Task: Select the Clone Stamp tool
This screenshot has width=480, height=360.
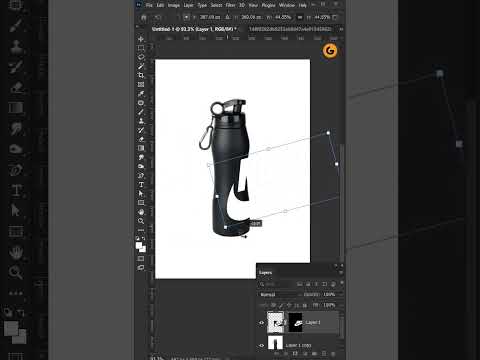Action: (x=141, y=121)
